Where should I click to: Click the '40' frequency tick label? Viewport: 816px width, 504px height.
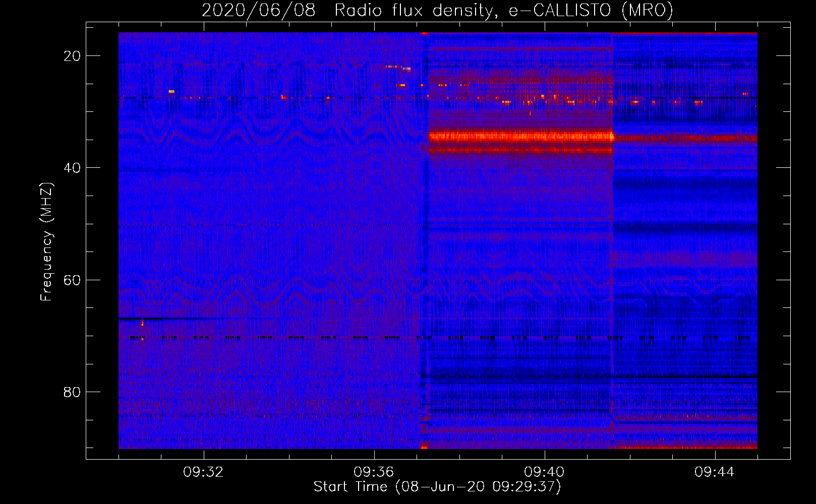[72, 168]
